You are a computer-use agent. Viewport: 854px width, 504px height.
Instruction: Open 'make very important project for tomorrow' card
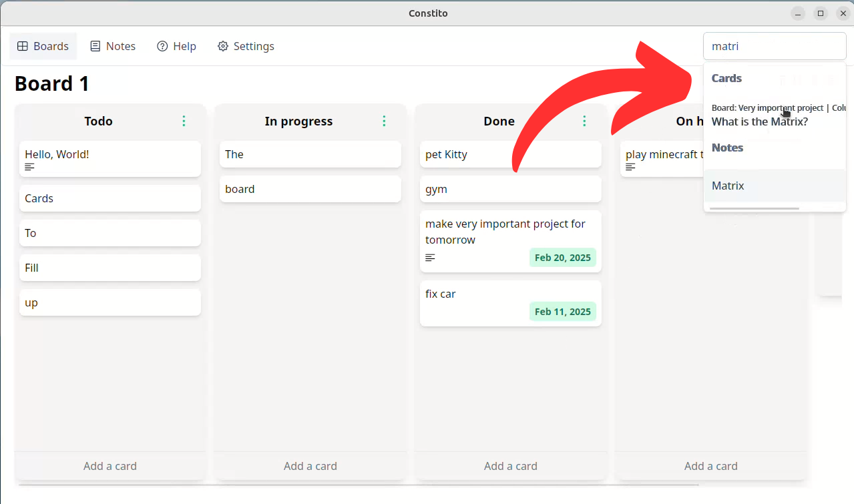[511, 241]
